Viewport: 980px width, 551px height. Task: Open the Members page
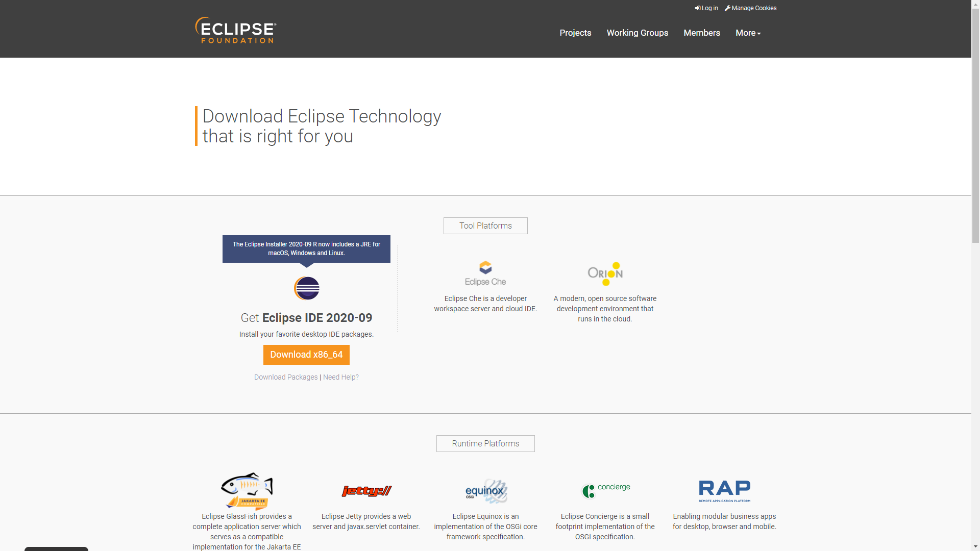tap(701, 33)
